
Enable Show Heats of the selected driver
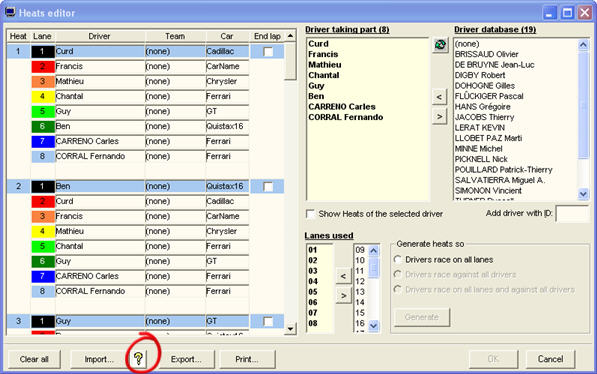(311, 214)
